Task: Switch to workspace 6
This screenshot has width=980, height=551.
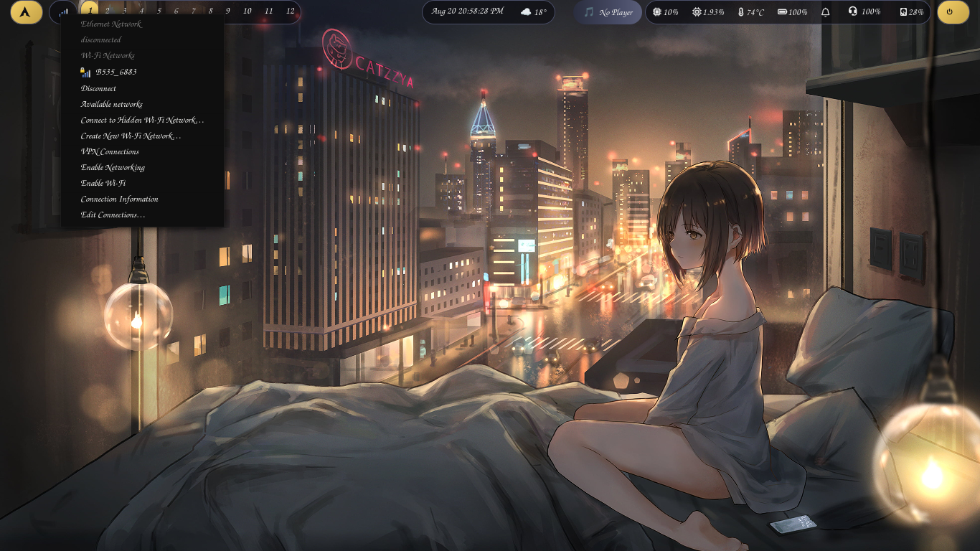Action: click(176, 11)
